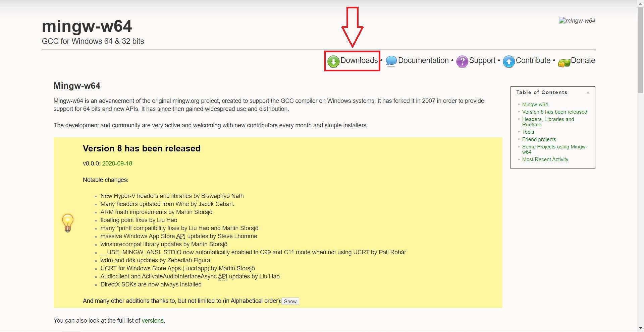Image resolution: width=644 pixels, height=332 pixels.
Task: Open the Downloads menu link
Action: coord(359,60)
